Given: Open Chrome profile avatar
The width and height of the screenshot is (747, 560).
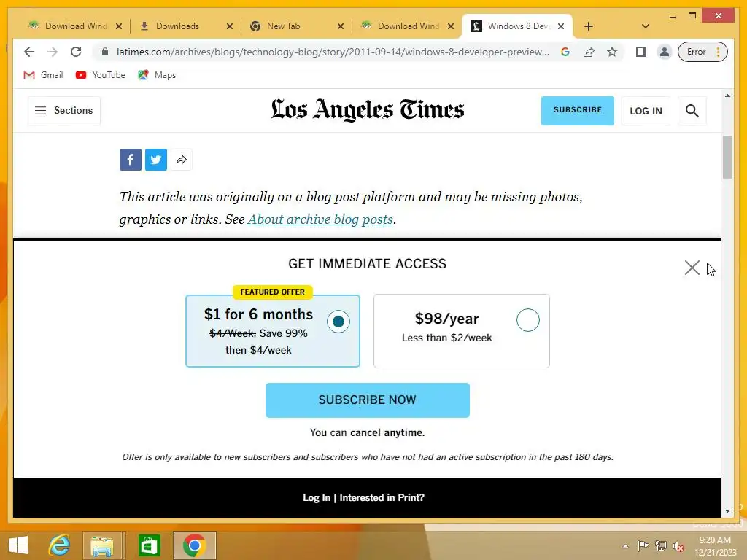Looking at the screenshot, I should pos(664,52).
